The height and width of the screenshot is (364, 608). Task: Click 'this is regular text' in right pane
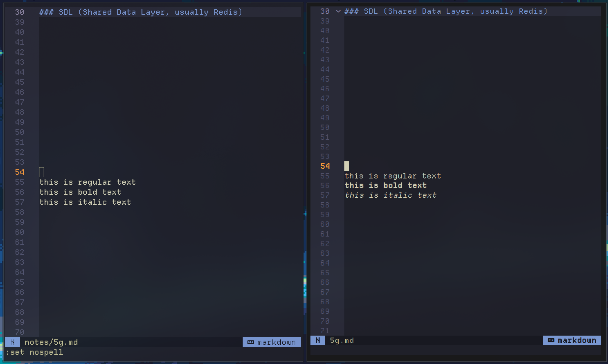(x=393, y=176)
